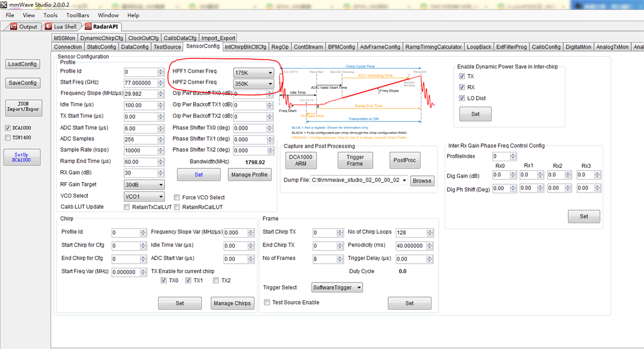Screen dimensions: 644x349
Task: Toggle the LO Dist power save checkbox
Action: [462, 98]
